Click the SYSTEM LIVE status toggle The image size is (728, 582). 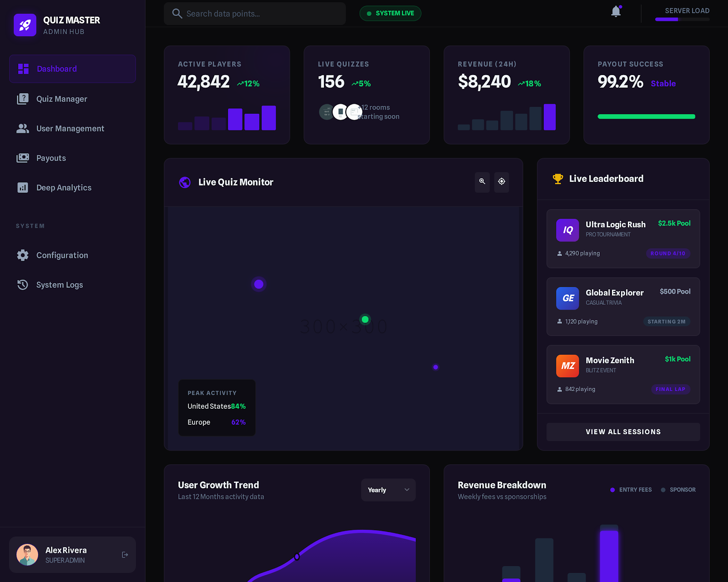click(390, 13)
